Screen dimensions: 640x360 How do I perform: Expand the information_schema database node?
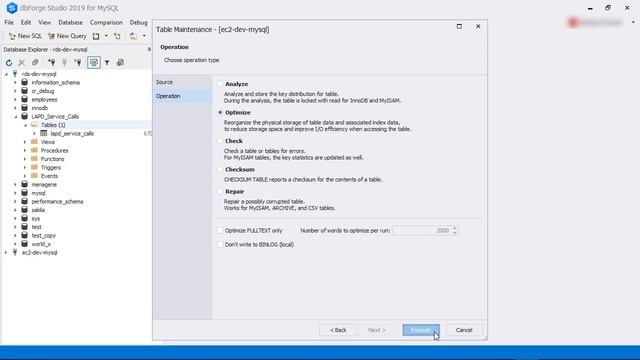point(16,83)
